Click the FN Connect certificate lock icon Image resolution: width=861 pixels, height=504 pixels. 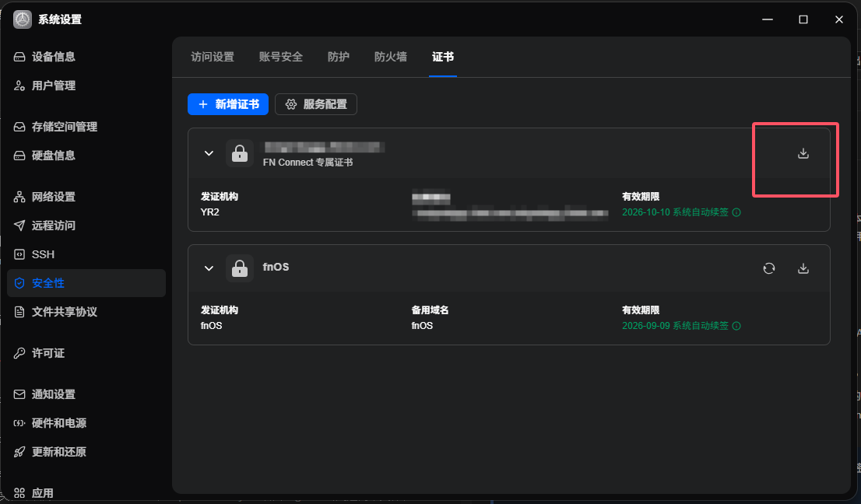[240, 153]
